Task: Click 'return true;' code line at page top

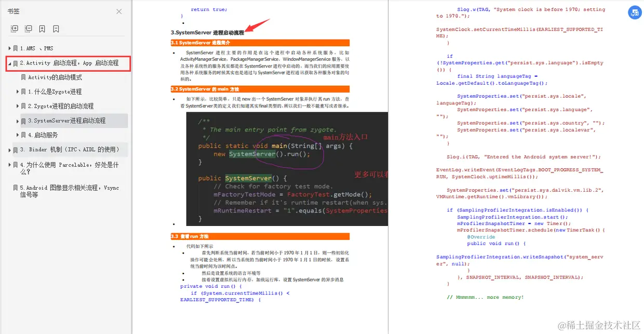Action: tap(209, 9)
